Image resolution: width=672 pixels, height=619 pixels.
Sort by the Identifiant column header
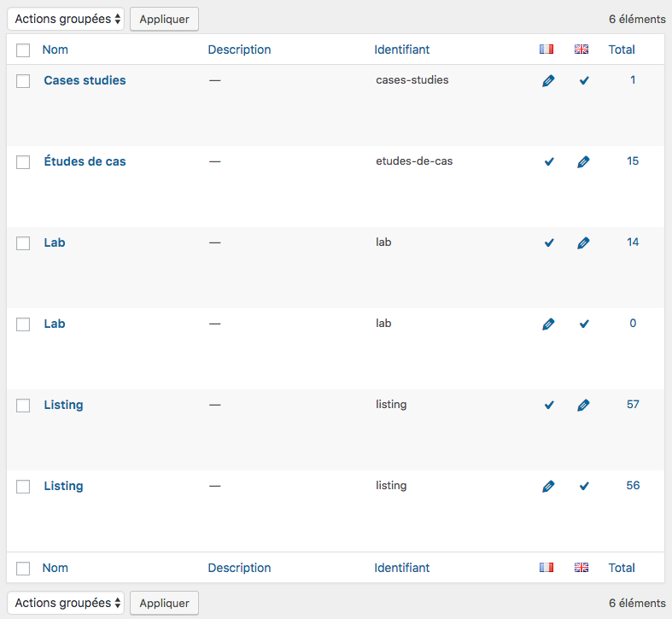pos(401,50)
